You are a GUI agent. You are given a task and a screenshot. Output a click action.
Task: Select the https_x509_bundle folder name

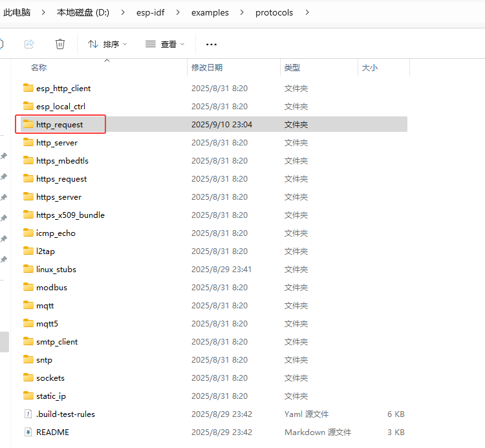click(70, 215)
